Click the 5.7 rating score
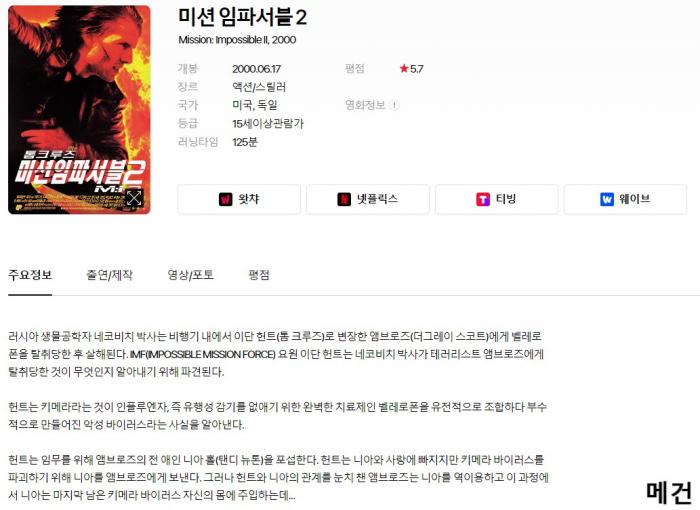Screen dimensions: 700x510 point(417,69)
